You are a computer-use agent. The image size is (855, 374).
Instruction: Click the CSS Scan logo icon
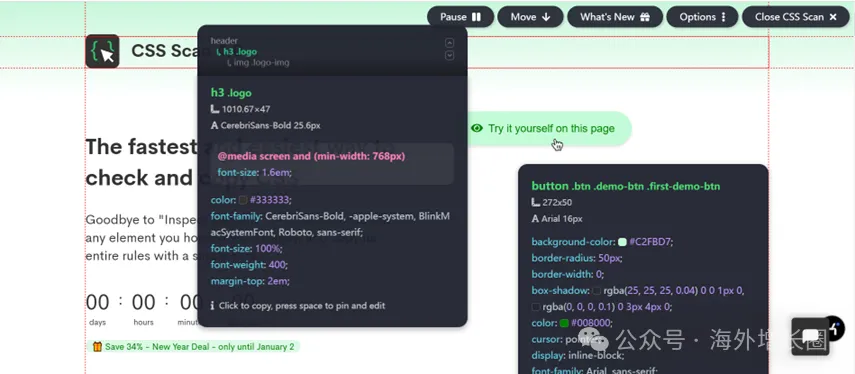[x=103, y=51]
